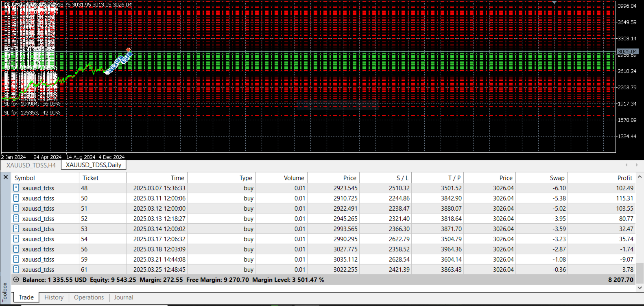Click the chart shift triangle marker
This screenshot has height=306, width=644.
(554, 2)
